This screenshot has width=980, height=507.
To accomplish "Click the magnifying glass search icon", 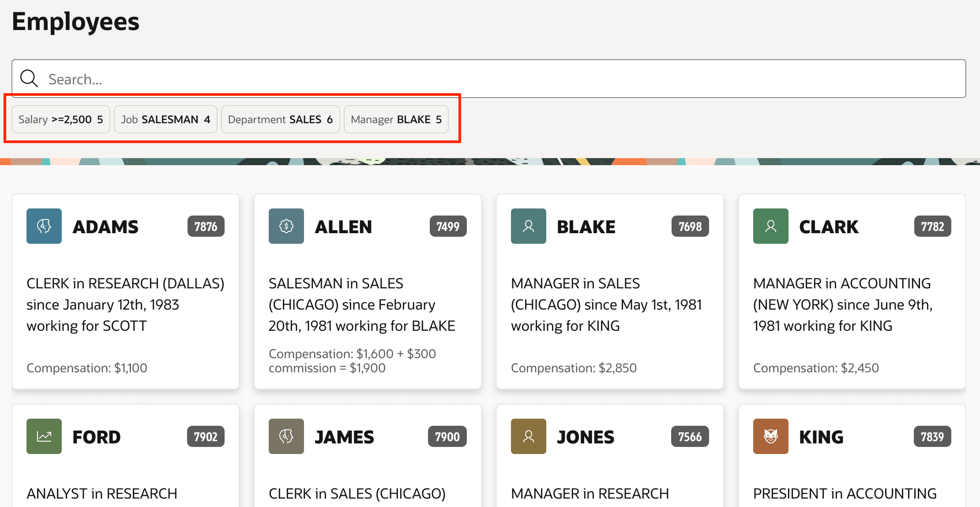I will 29,79.
